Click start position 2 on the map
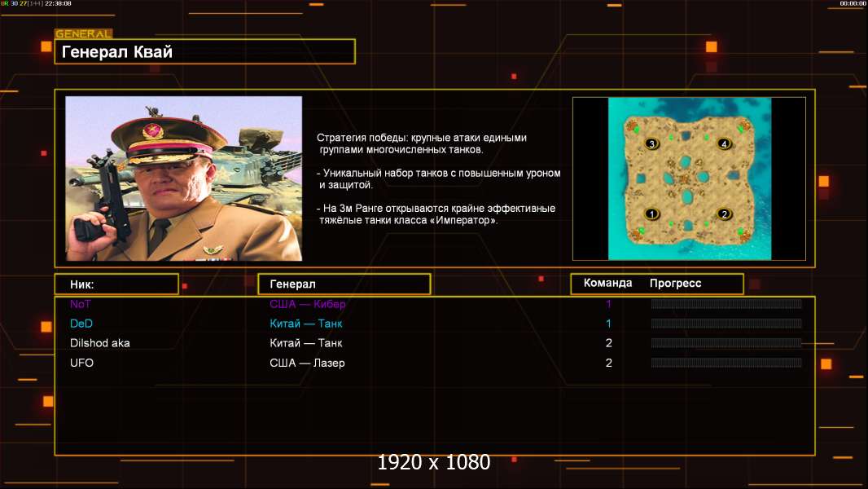Viewport: 868px width, 489px height. point(724,214)
